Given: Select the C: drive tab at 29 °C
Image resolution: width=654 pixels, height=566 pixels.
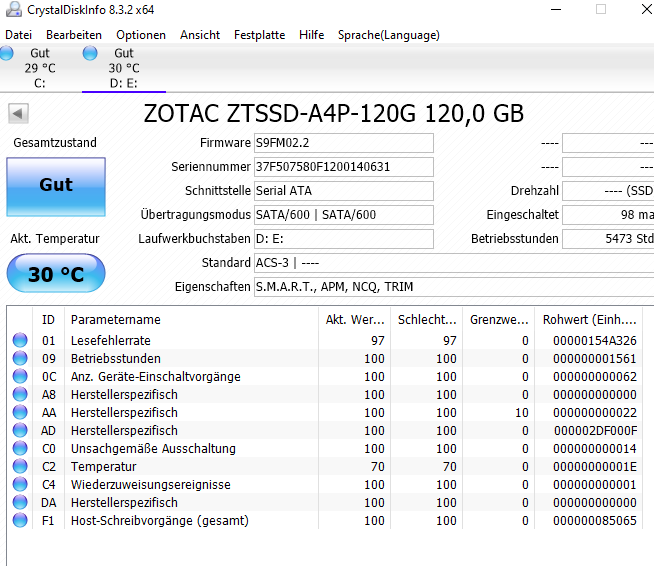Looking at the screenshot, I should pyautogui.click(x=40, y=68).
